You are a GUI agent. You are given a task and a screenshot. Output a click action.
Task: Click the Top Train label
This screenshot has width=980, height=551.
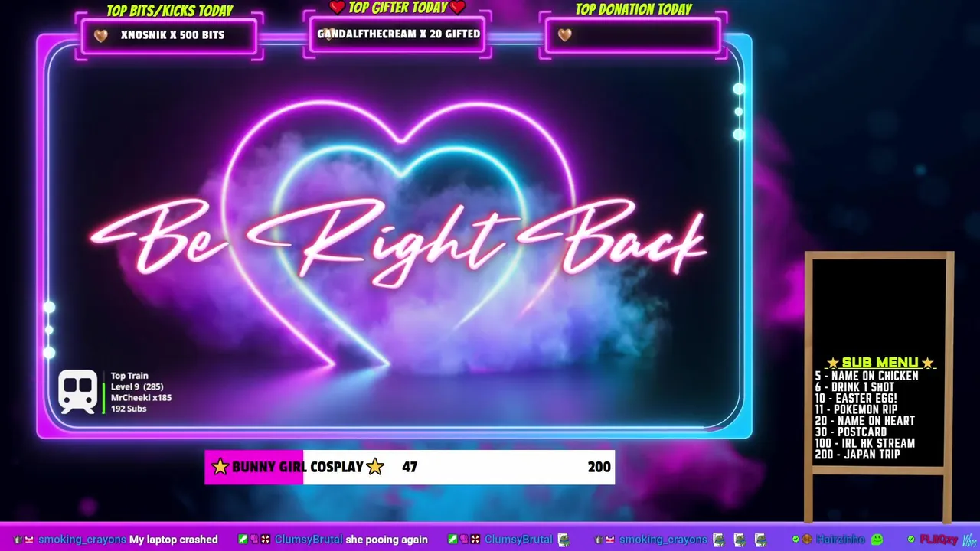click(129, 376)
